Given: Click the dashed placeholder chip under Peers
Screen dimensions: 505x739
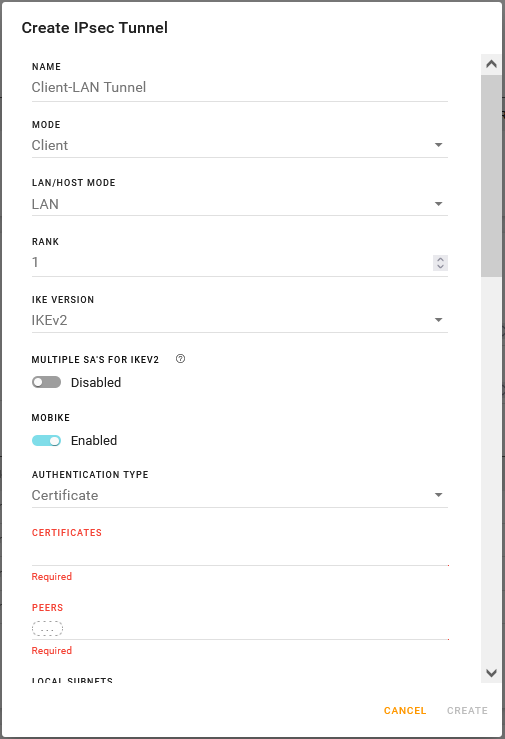Looking at the screenshot, I should coord(47,628).
